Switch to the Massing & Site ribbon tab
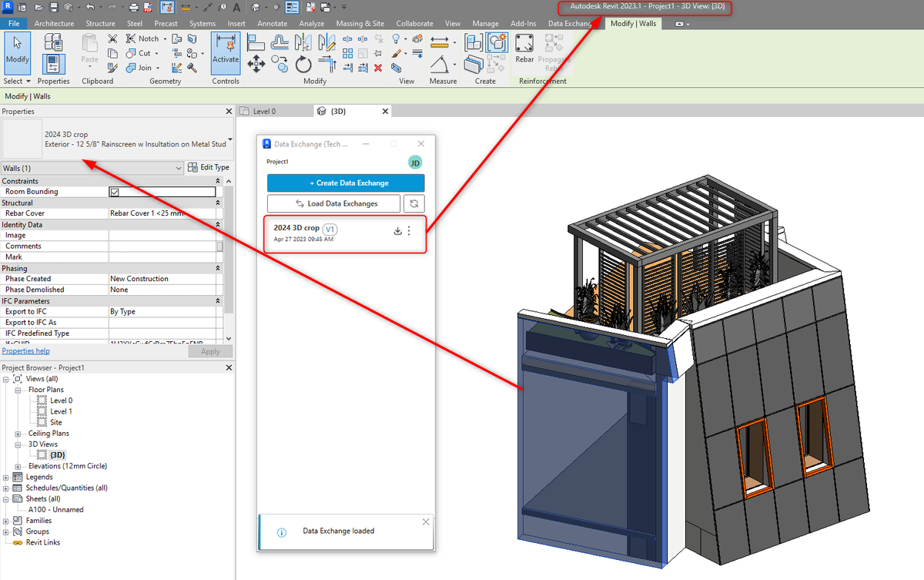This screenshot has width=924, height=580. tap(360, 24)
